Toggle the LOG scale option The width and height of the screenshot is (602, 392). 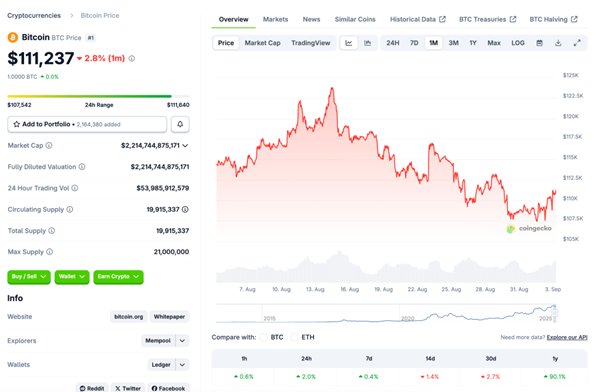coord(518,43)
